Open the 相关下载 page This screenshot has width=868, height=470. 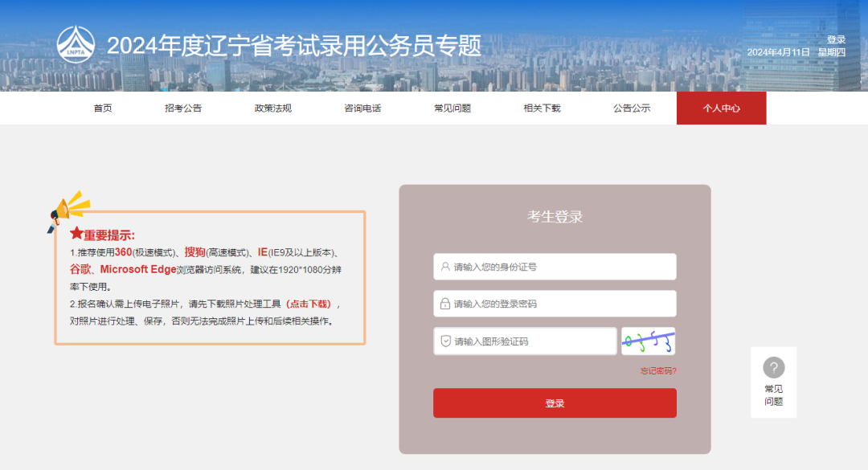(542, 108)
